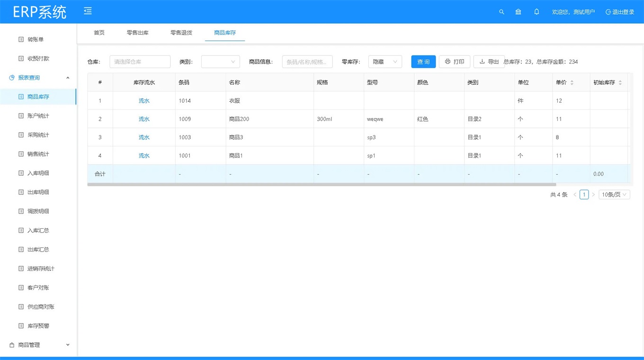Switch to the 零售出库 tab
This screenshot has width=644, height=360.
pos(138,33)
